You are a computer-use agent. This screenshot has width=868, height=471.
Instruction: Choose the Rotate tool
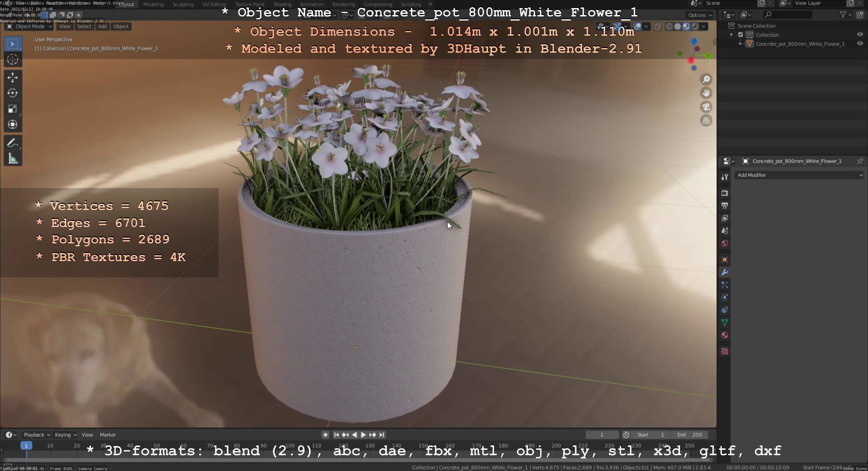[x=13, y=93]
